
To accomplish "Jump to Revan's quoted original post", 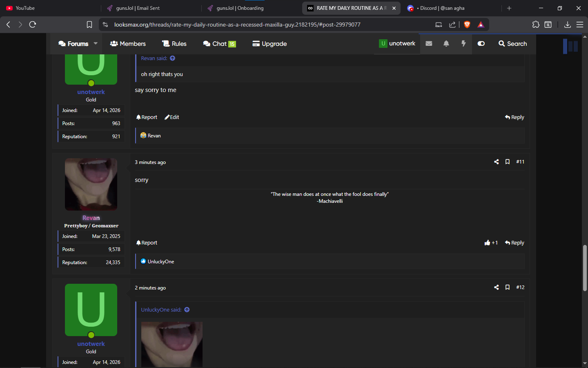I will (173, 58).
